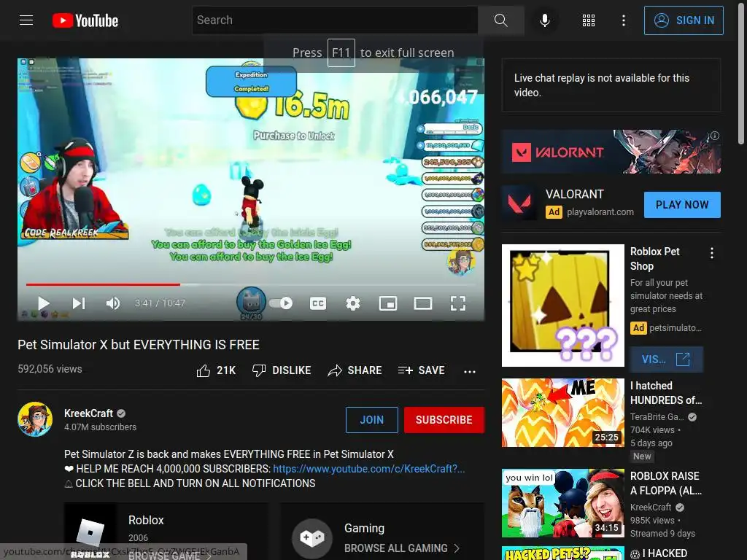The height and width of the screenshot is (560, 747).
Task: Mute the video volume
Action: pos(113,303)
